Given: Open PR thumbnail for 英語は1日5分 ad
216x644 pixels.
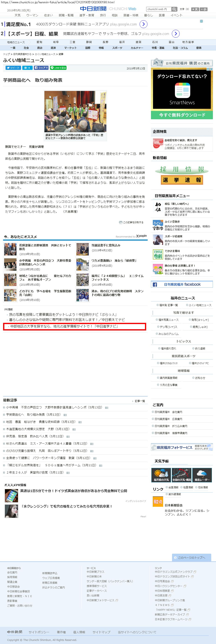Looking at the screenshot, I should coord(12,495).
